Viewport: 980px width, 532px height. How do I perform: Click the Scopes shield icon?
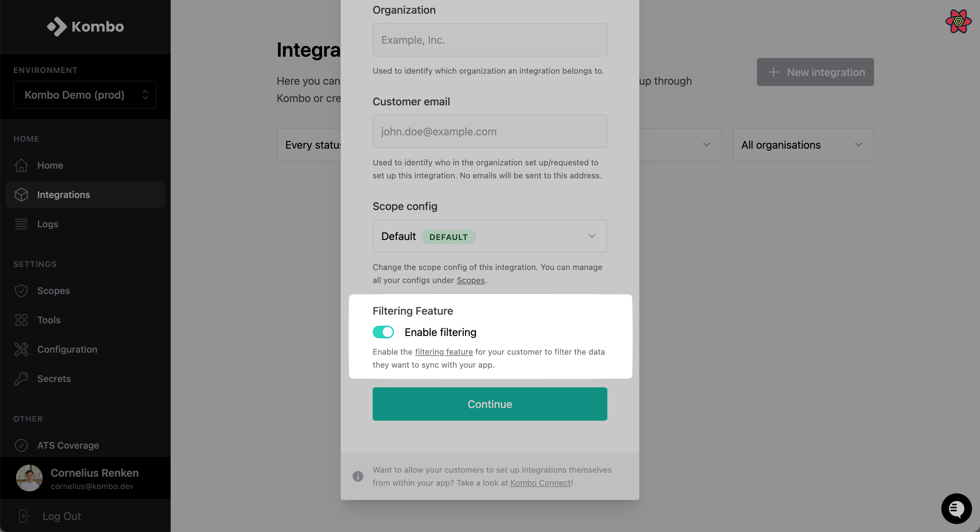point(21,291)
